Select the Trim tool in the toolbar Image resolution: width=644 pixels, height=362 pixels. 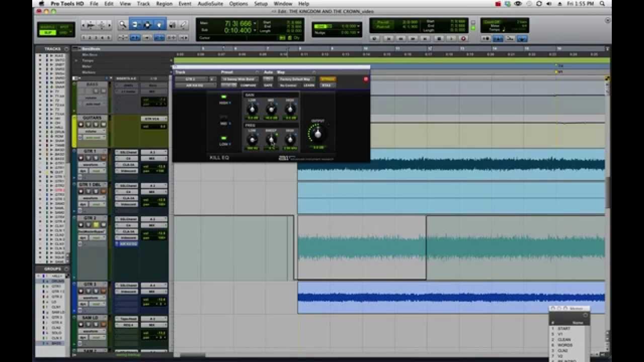pos(135,25)
